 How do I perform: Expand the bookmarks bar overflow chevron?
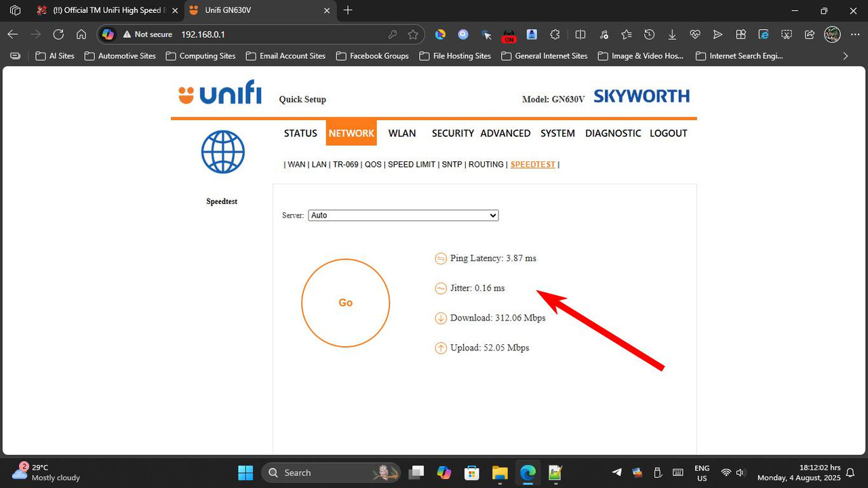[x=846, y=56]
